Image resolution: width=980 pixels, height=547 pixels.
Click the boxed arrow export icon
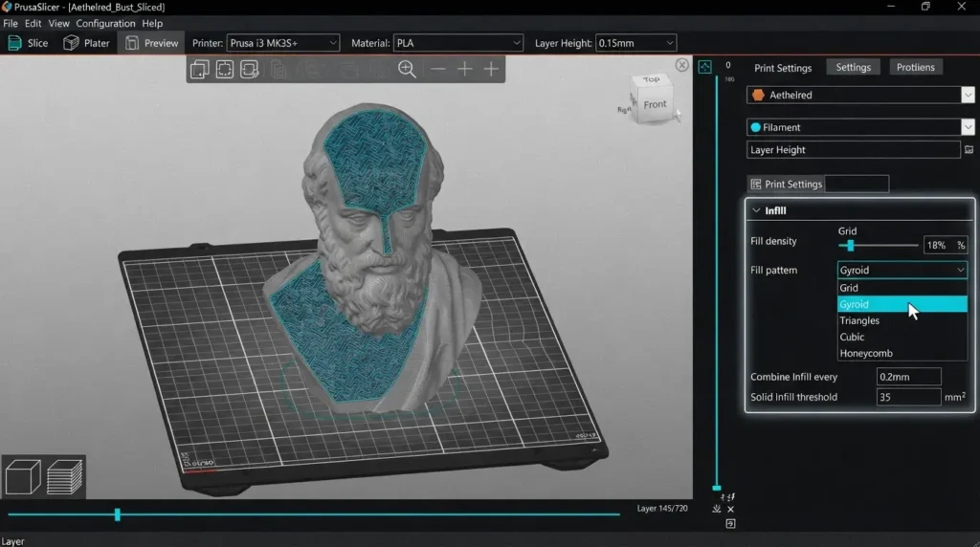tap(730, 524)
